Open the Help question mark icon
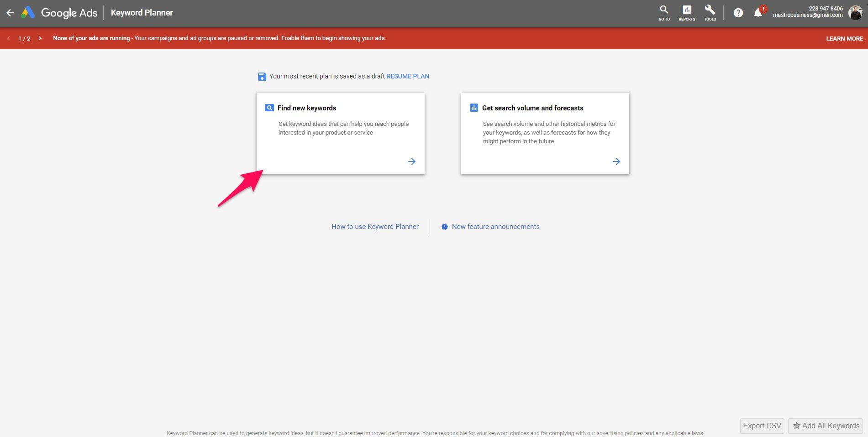 pyautogui.click(x=738, y=13)
